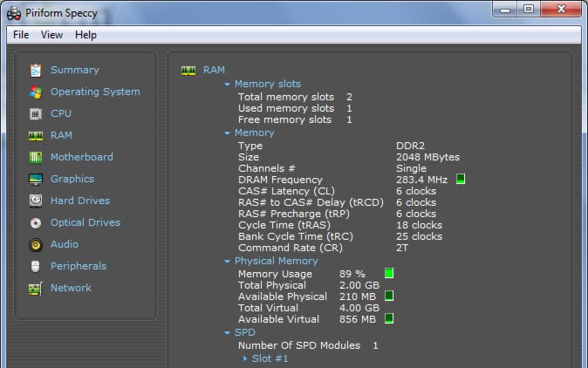The height and width of the screenshot is (368, 588).
Task: Go to the Network section
Action: [71, 288]
